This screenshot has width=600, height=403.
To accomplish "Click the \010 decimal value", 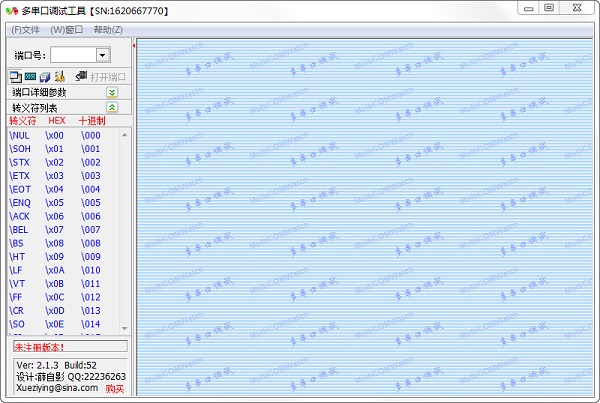I will 91,270.
